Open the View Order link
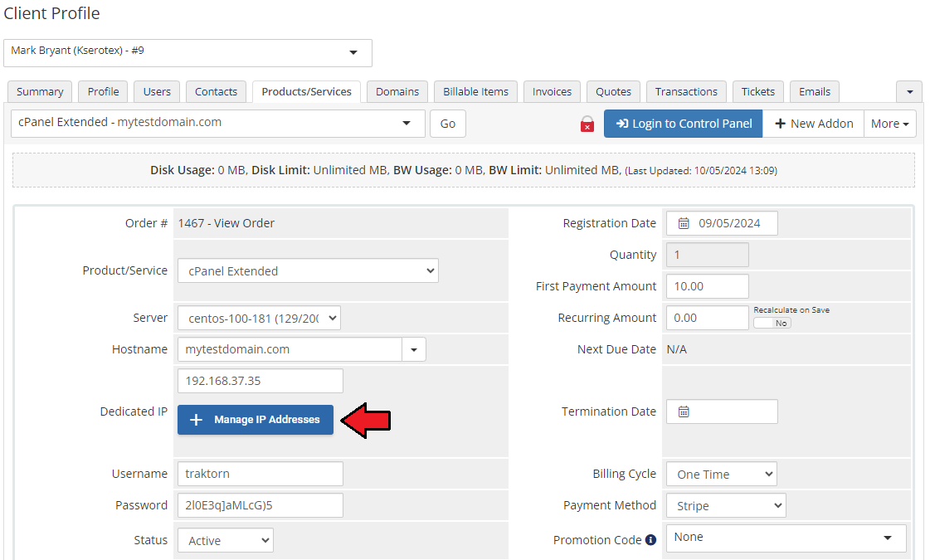The height and width of the screenshot is (560, 930). (244, 223)
